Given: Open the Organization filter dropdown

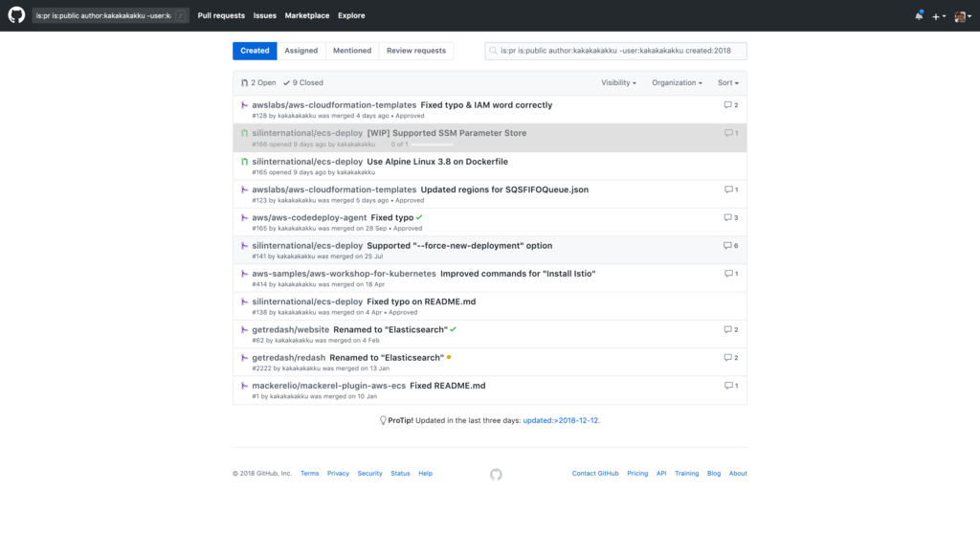Looking at the screenshot, I should pyautogui.click(x=677, y=82).
